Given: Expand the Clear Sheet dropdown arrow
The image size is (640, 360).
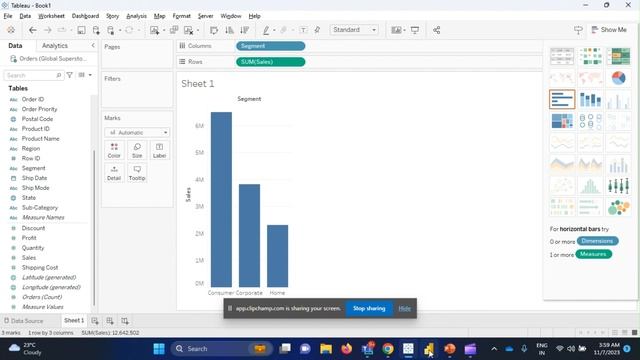Looking at the screenshot, I should [198, 30].
